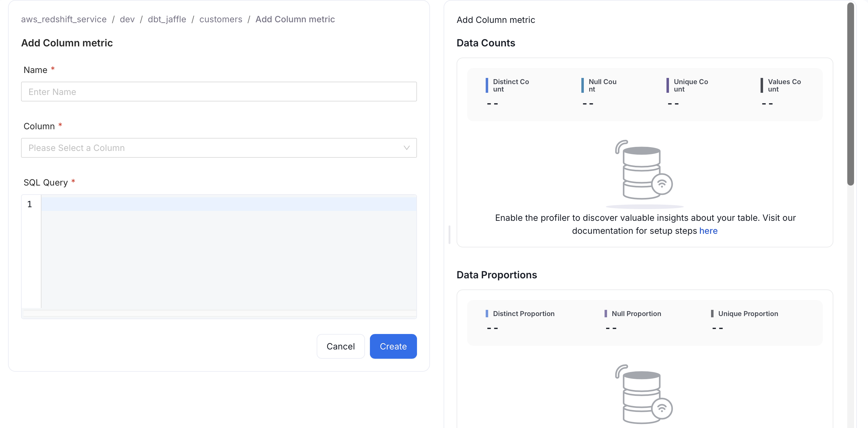Click the Unique Proportion metric label

(748, 314)
